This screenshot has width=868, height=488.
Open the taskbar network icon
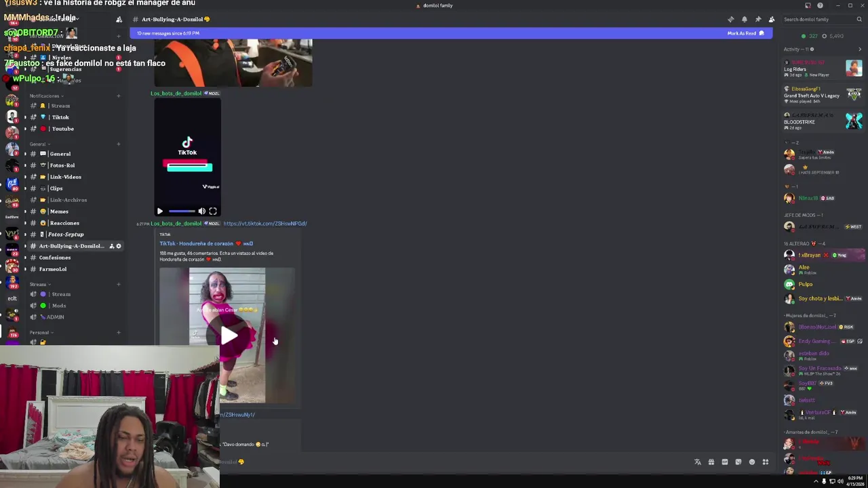[x=832, y=481]
